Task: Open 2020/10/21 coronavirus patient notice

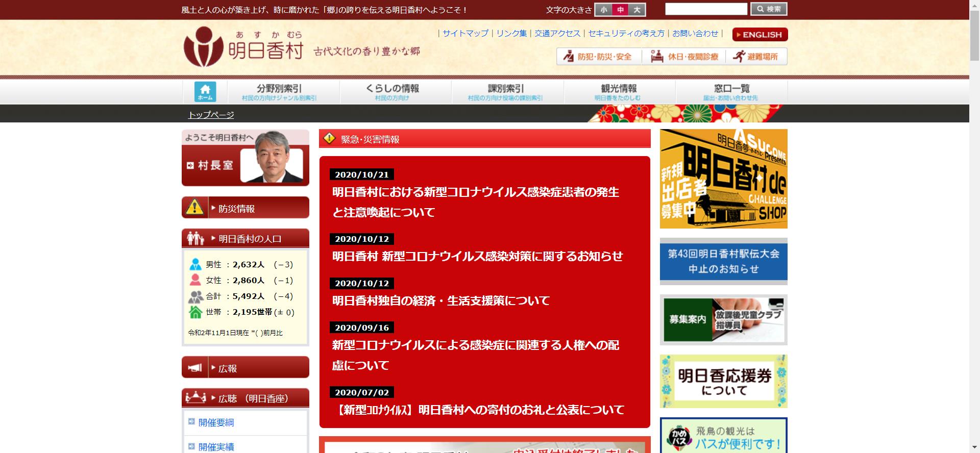Action: click(x=475, y=202)
